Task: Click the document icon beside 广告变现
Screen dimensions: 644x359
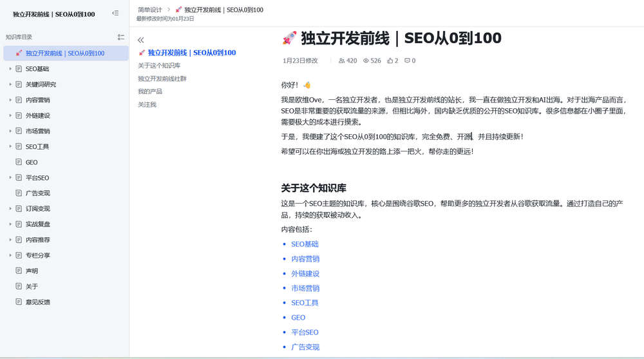Action: [19, 193]
